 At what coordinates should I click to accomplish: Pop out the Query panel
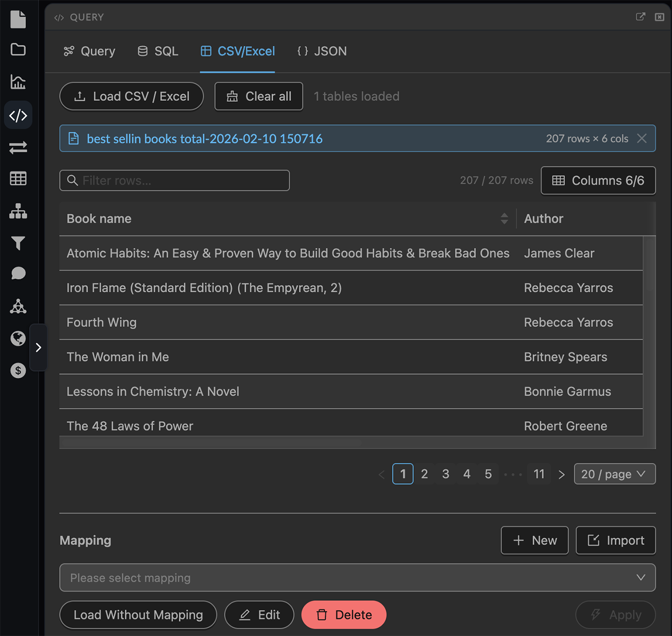[640, 17]
